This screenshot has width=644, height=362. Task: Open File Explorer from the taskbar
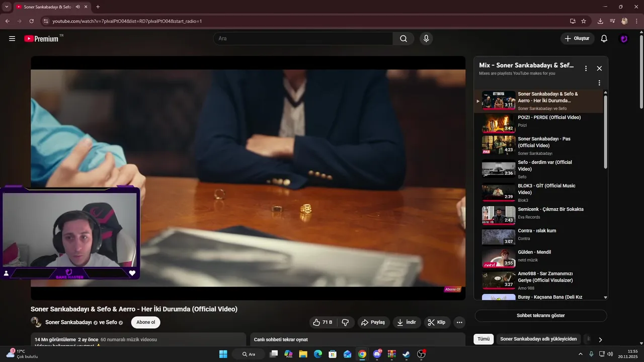[x=303, y=354]
